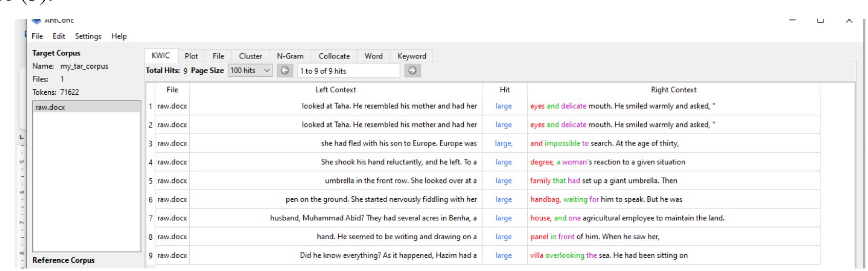Image resolution: width=868 pixels, height=271 pixels.
Task: Sort by the Left Context column header
Action: (x=336, y=90)
